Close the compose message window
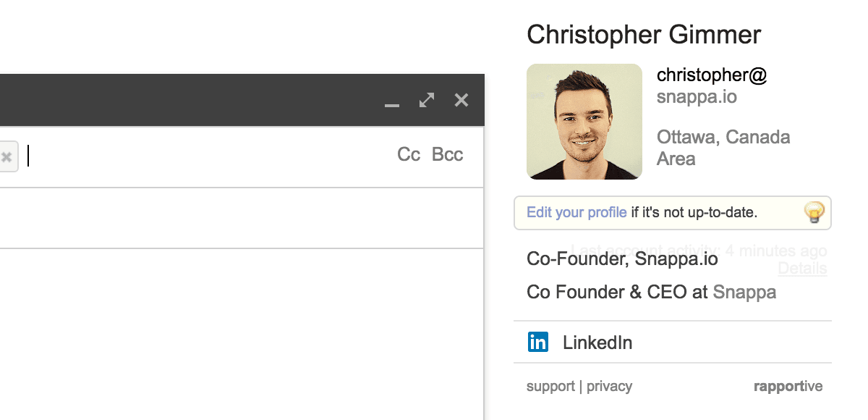Screen dimensions: 868x420 click(461, 100)
